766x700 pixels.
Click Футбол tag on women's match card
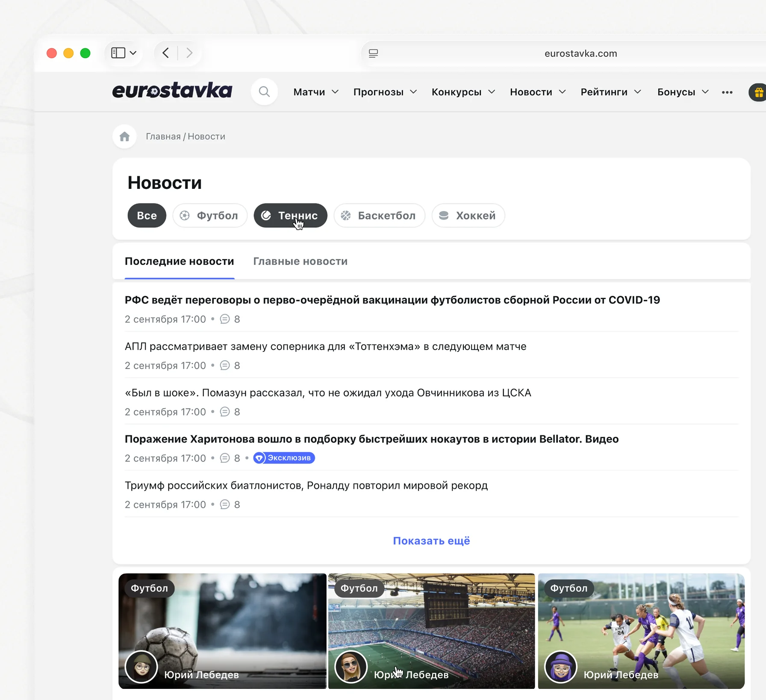coord(569,588)
